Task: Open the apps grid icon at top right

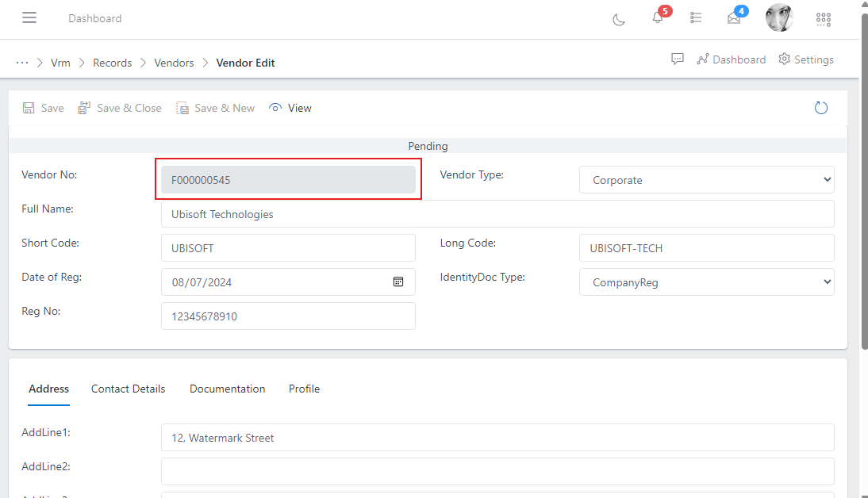Action: click(x=823, y=19)
